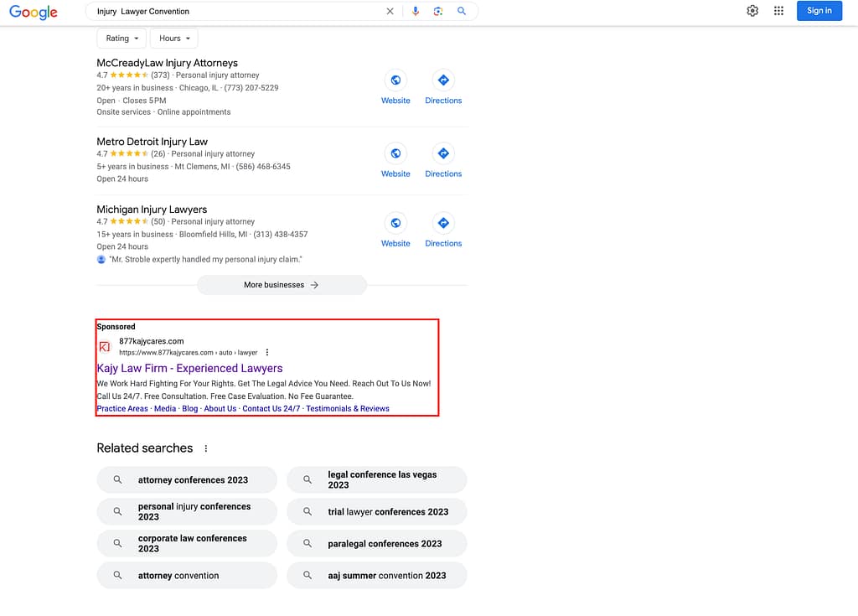Open Michigan Injury Lawyers listing
Viewport: 858px width, 616px height.
click(152, 210)
